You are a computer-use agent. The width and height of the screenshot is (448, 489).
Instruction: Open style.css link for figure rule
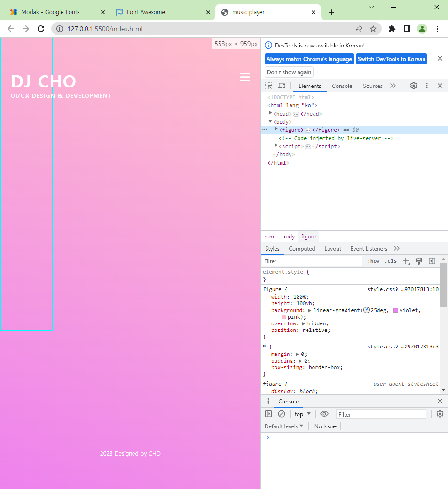point(403,290)
